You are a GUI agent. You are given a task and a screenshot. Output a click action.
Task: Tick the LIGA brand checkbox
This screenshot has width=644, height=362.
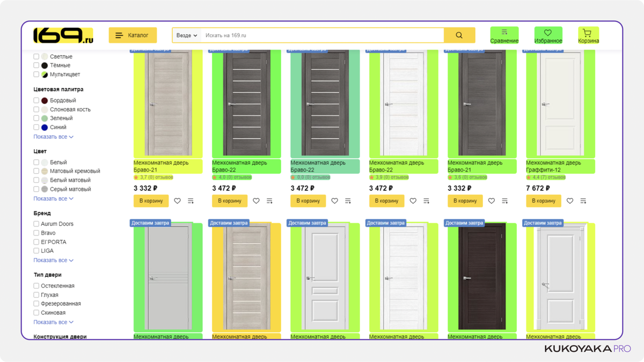coord(36,250)
